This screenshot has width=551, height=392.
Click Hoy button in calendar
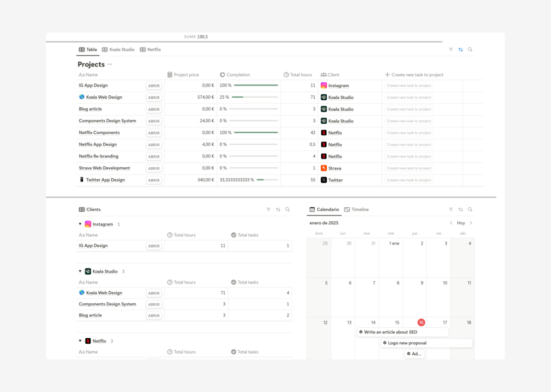point(461,223)
